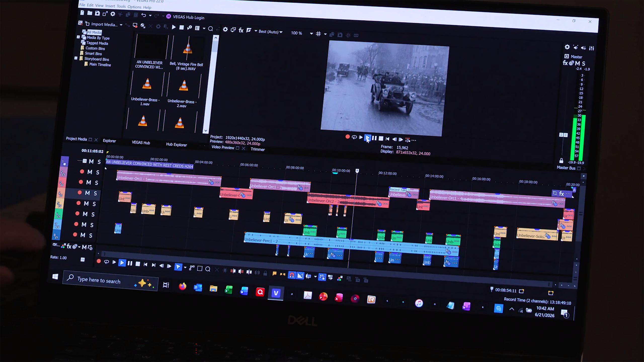Open the 100 % preview zoom dropdown
Screen dimensions: 644x362
(x=311, y=33)
